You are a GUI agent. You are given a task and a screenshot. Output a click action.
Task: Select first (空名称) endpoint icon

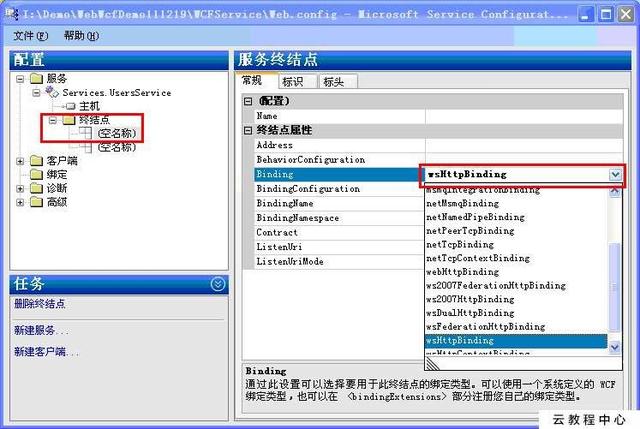click(x=86, y=133)
